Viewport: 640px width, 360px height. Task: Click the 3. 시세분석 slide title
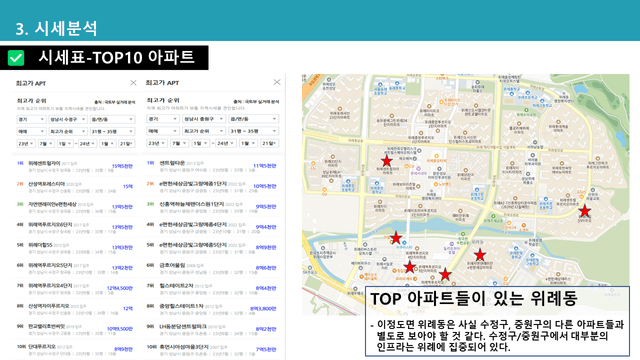click(56, 28)
